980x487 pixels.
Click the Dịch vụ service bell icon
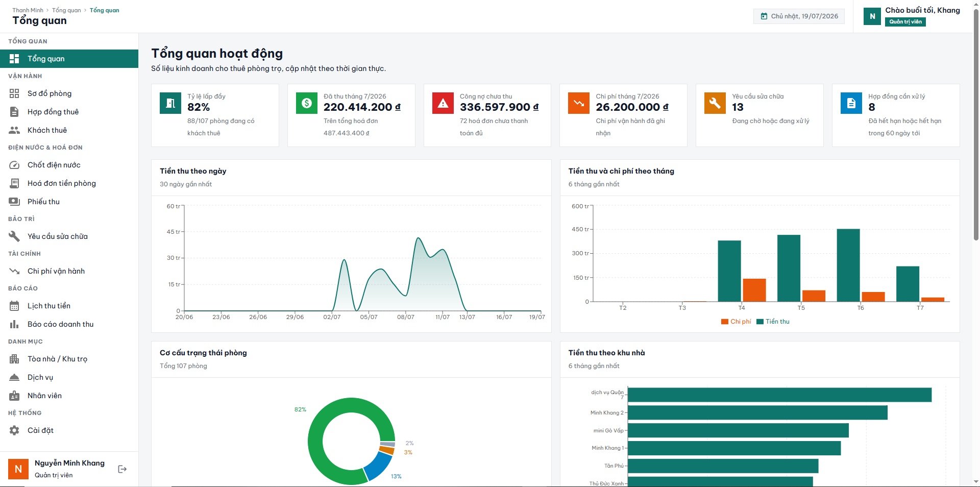tap(14, 377)
